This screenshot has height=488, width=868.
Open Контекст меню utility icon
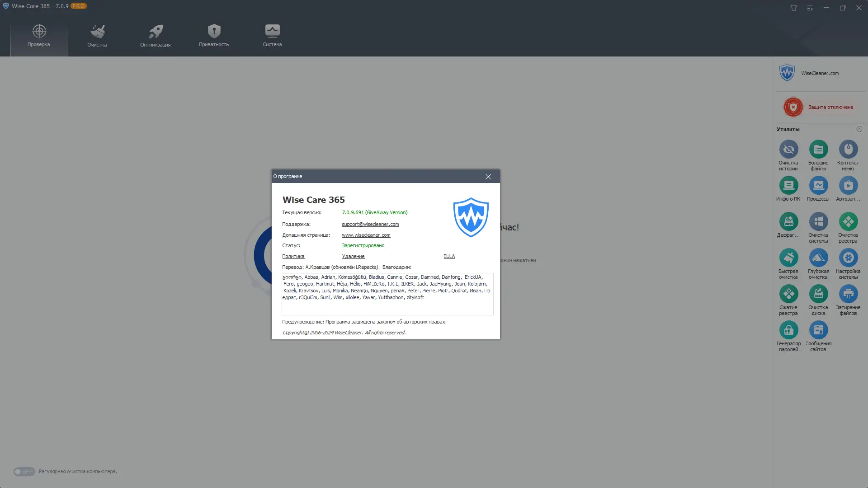[848, 150]
